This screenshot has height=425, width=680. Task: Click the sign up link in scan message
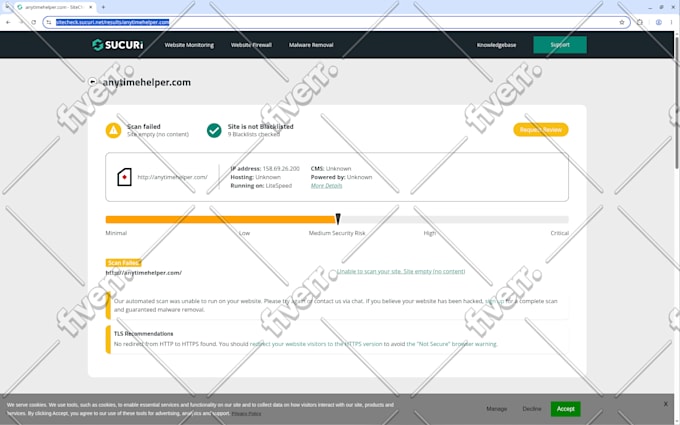coord(494,301)
